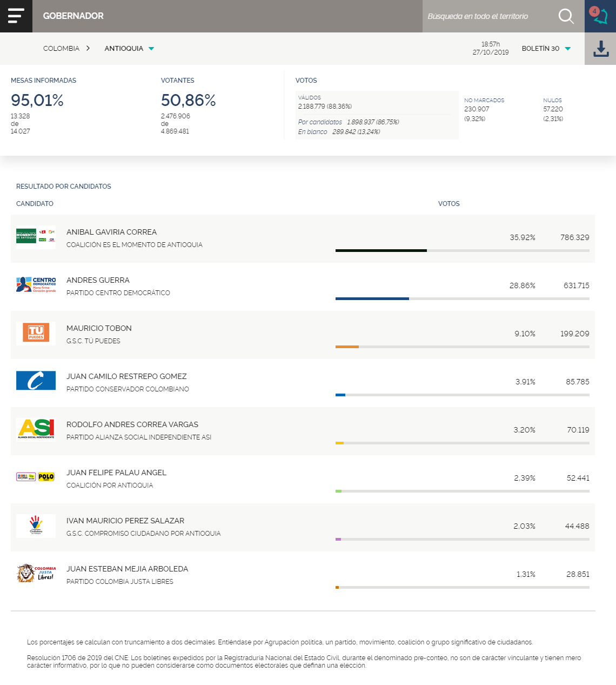Click the Partido Conservador blue logo
The width and height of the screenshot is (616, 685).
coord(36,381)
